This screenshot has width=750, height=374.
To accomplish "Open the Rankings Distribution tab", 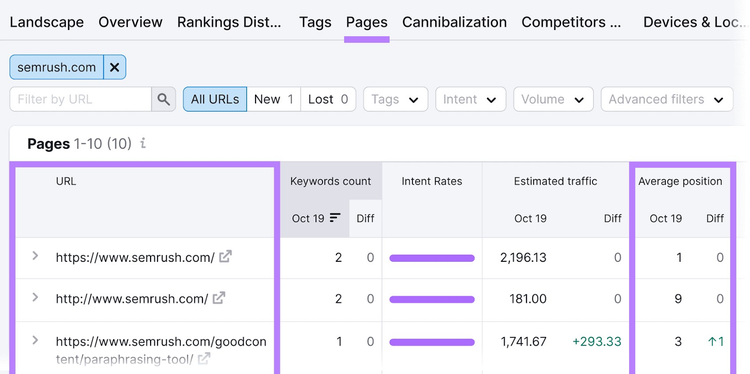I will tap(229, 22).
